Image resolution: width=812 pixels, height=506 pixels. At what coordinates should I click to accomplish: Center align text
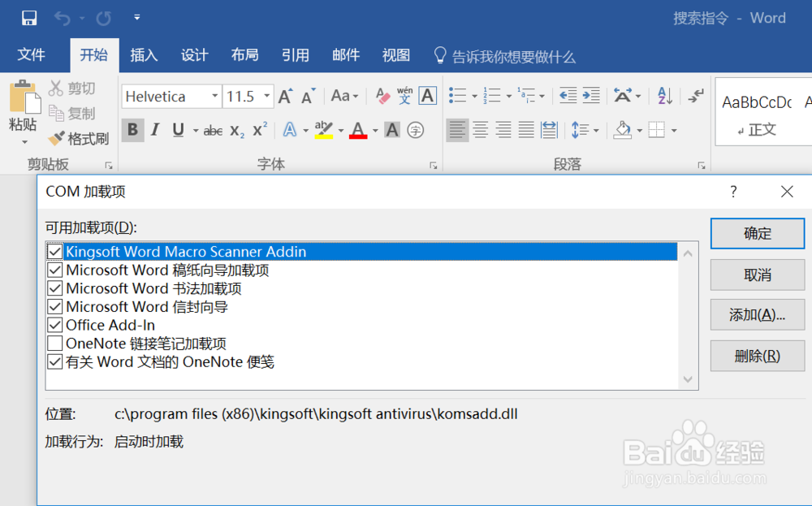pos(481,129)
